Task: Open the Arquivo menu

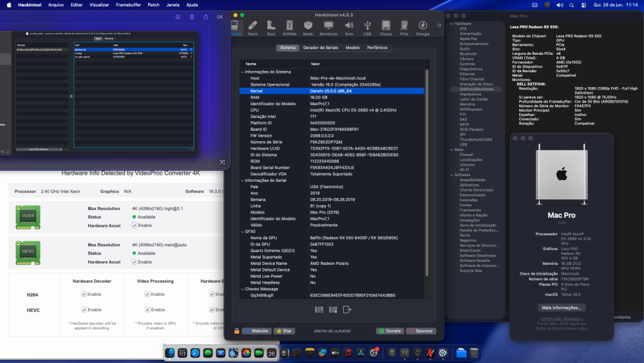Action: [x=56, y=5]
